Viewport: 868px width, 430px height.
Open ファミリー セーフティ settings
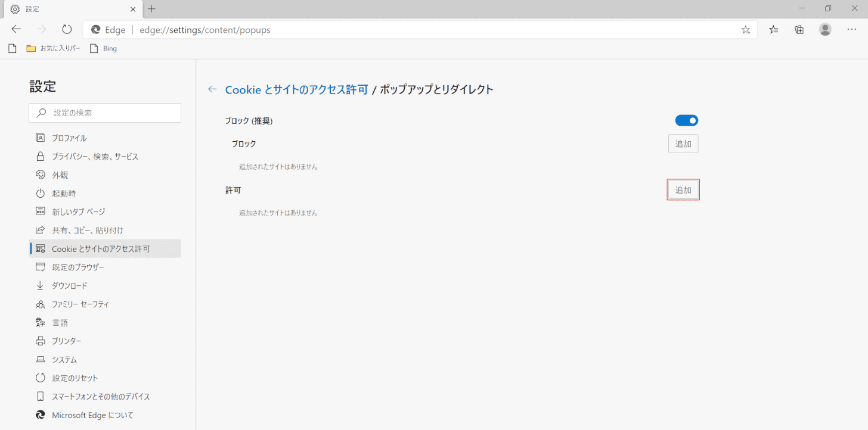[x=105, y=304]
